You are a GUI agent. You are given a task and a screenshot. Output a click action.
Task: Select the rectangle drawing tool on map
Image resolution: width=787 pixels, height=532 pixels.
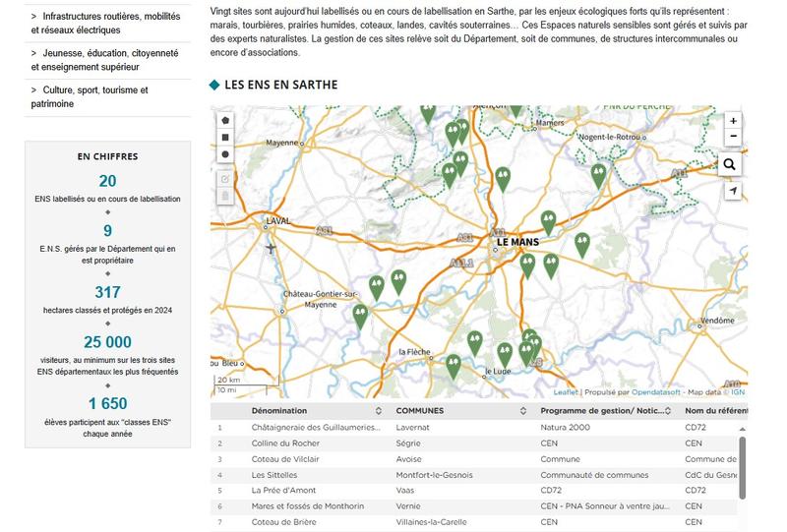click(225, 138)
